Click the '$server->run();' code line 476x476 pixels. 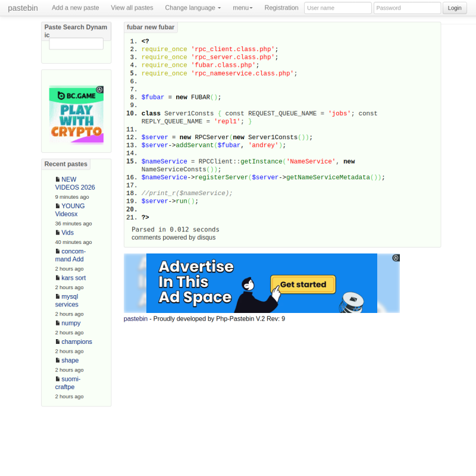(170, 201)
